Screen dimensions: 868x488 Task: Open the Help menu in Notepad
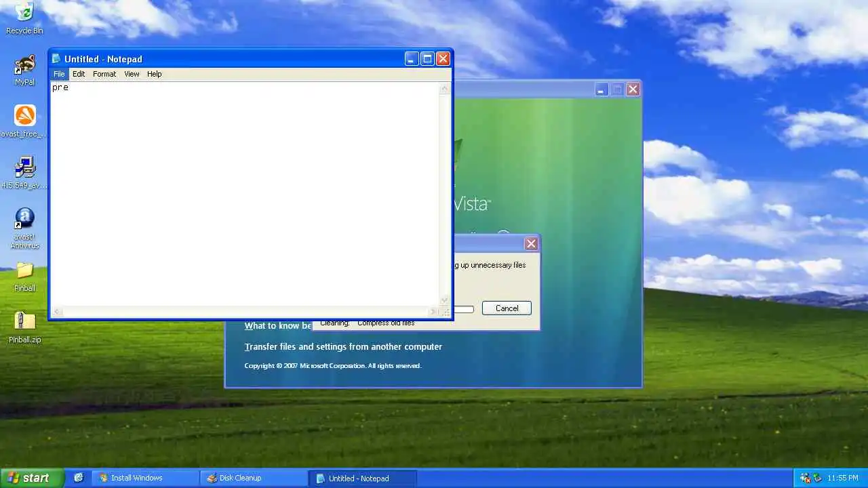155,74
